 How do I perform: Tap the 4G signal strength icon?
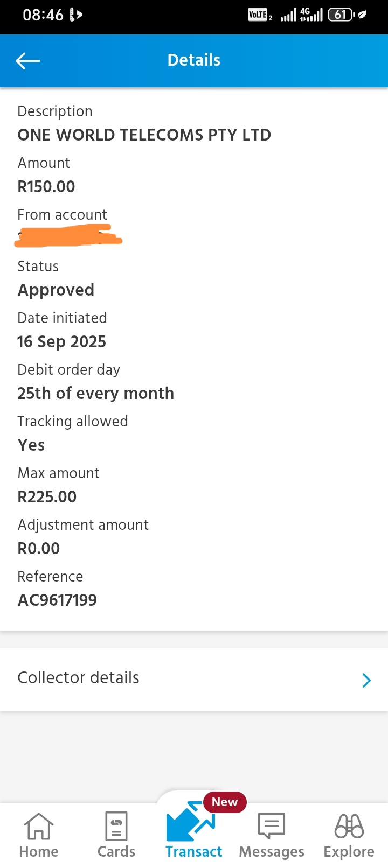click(x=311, y=15)
